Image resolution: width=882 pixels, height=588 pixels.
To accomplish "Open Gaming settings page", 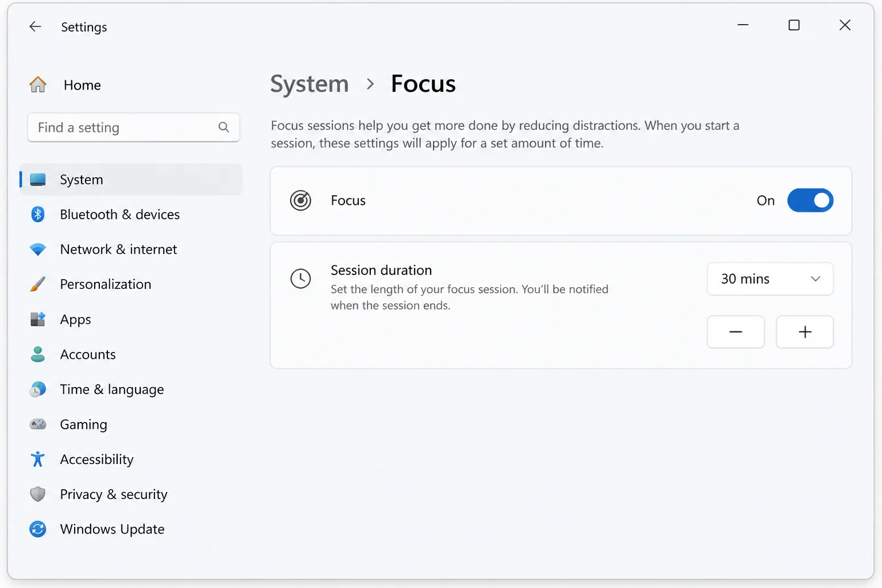I will (131, 424).
